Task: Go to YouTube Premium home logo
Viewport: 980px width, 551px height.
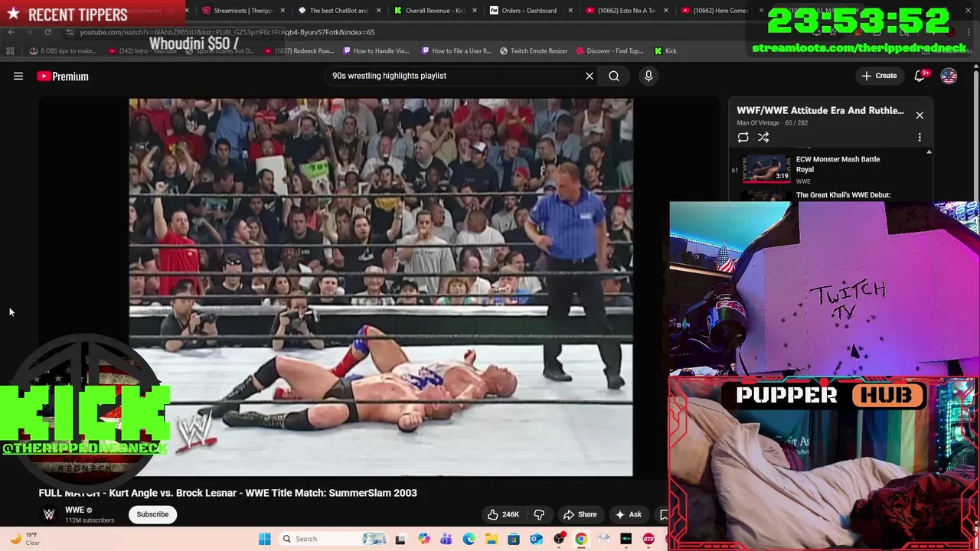Action: pos(63,76)
